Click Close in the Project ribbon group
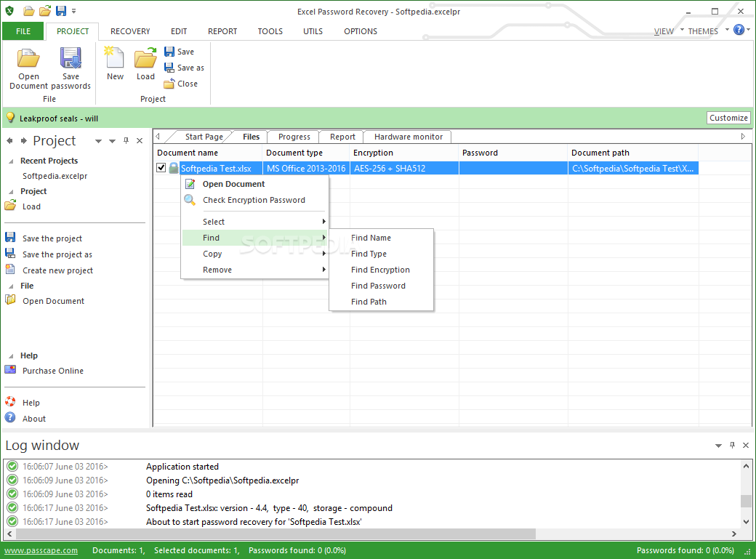This screenshot has height=559, width=756. 181,84
